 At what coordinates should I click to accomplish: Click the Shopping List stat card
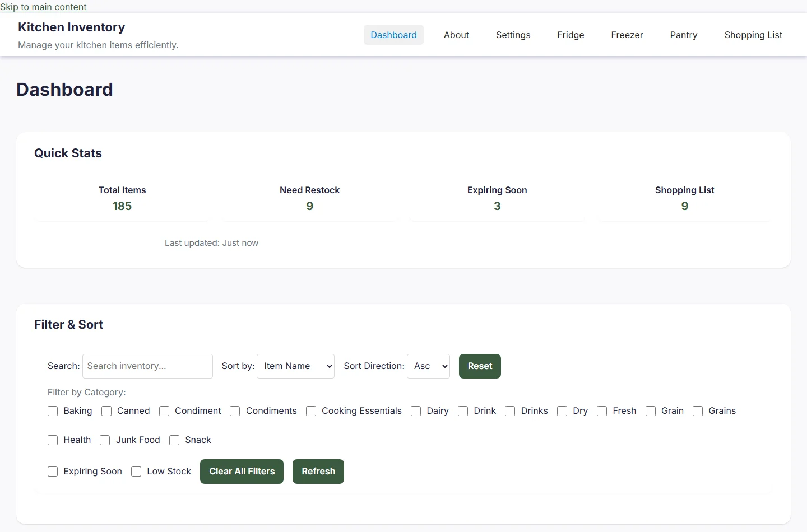click(x=685, y=198)
